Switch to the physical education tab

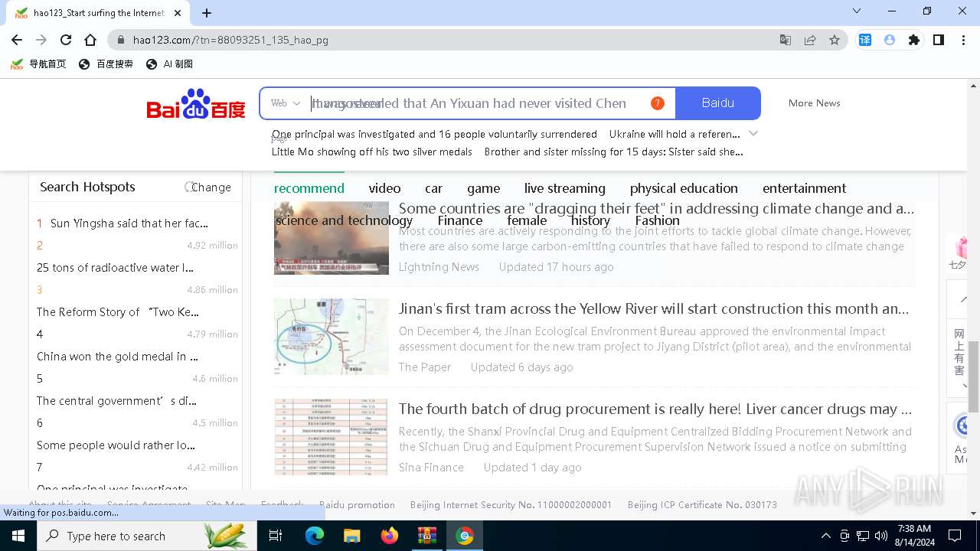coord(684,188)
